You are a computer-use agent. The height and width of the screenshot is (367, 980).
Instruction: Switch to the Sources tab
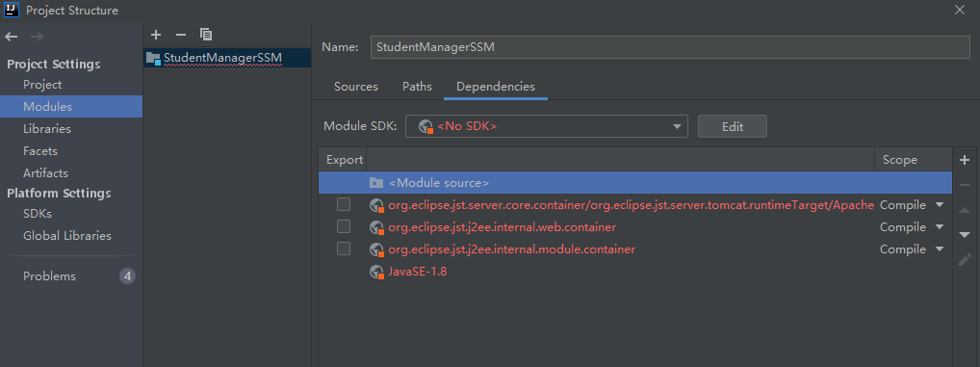tap(356, 87)
